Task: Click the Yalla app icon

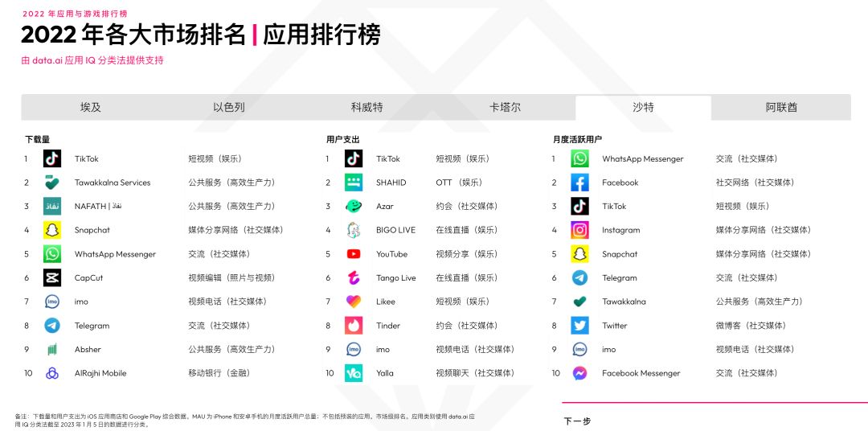Action: coord(354,373)
